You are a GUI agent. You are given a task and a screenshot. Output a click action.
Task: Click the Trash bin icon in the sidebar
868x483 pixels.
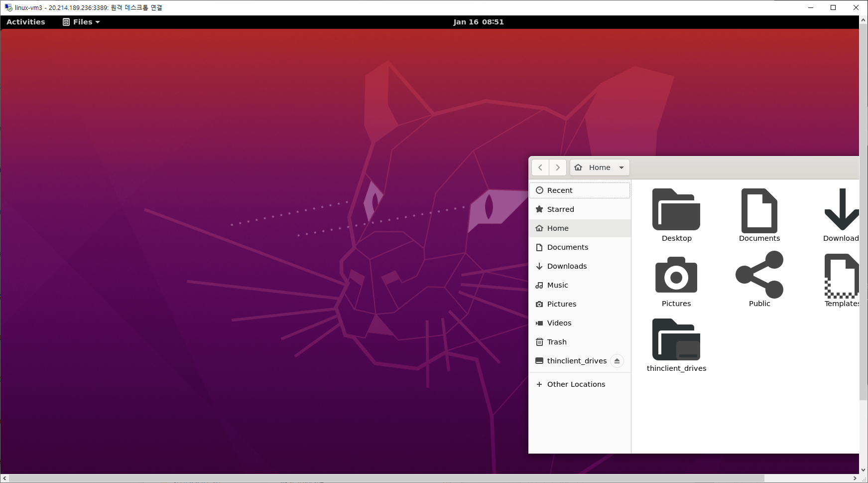539,342
